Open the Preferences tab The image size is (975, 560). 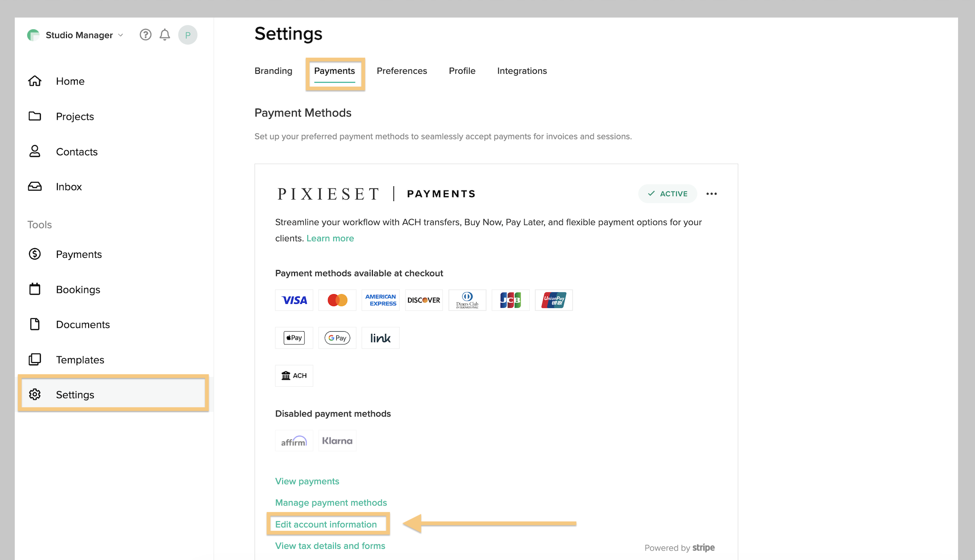pyautogui.click(x=401, y=71)
